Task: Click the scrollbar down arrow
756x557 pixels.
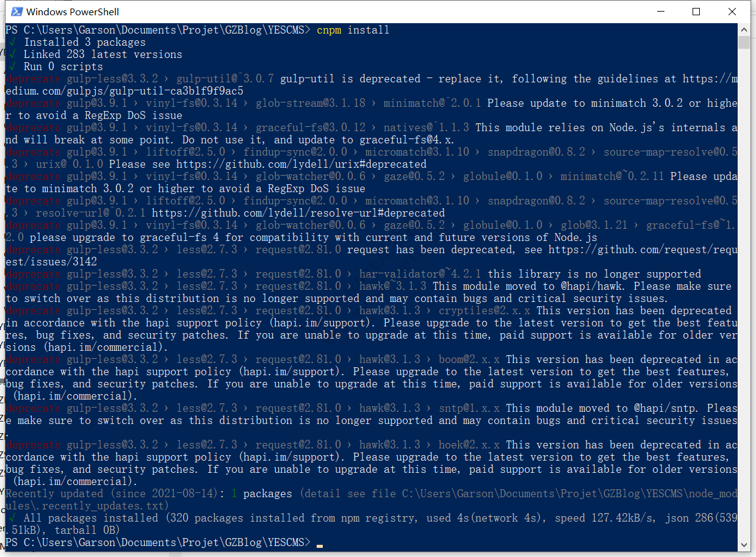Action: [x=744, y=545]
